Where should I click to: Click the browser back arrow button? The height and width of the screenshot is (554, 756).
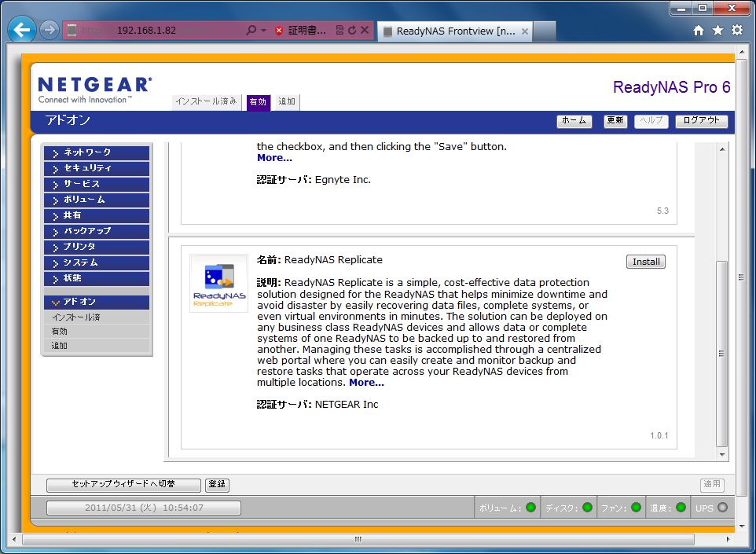[22, 31]
